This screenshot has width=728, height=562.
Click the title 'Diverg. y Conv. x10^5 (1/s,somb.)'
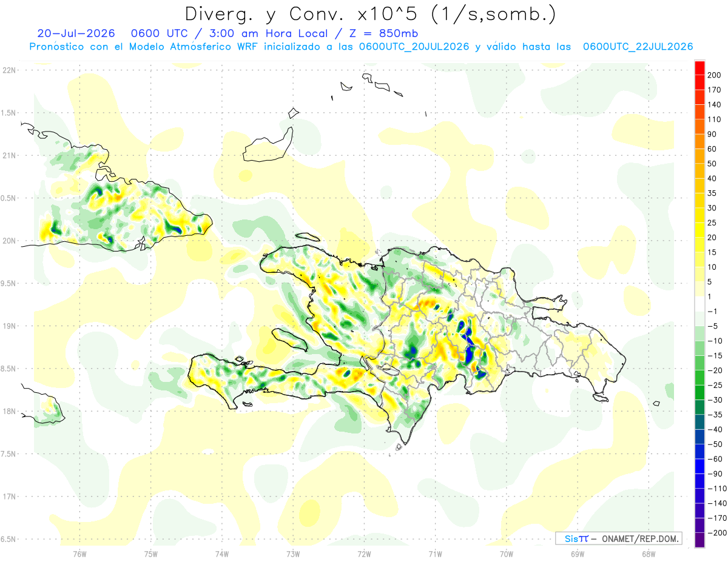click(x=370, y=14)
